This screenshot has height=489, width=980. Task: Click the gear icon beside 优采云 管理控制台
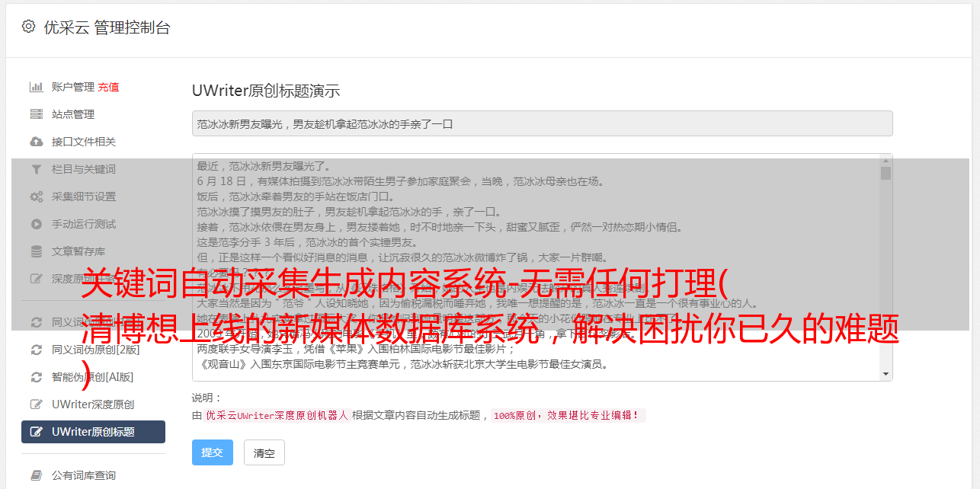point(28,27)
